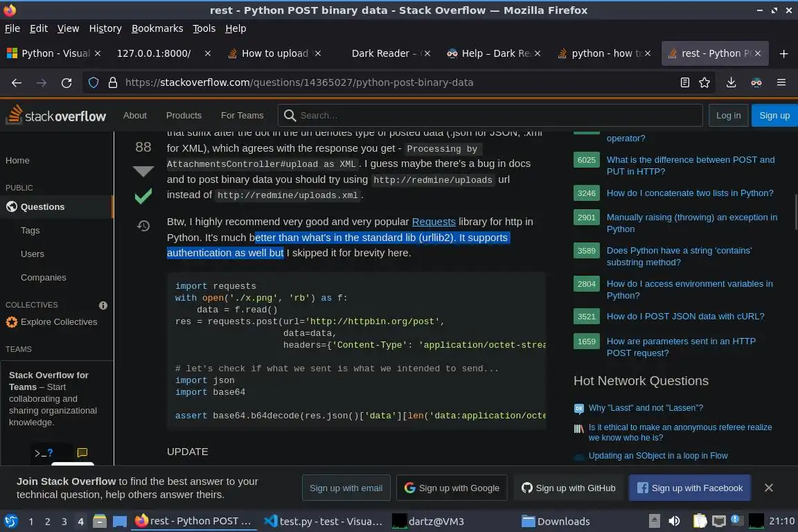This screenshot has width=798, height=532.
Task: Click the blue Sign up button
Action: click(774, 116)
